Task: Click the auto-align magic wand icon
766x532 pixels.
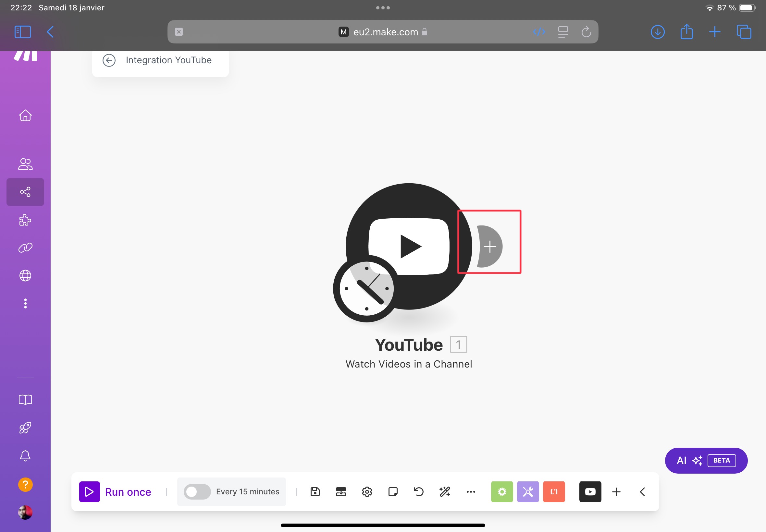Action: coord(445,492)
